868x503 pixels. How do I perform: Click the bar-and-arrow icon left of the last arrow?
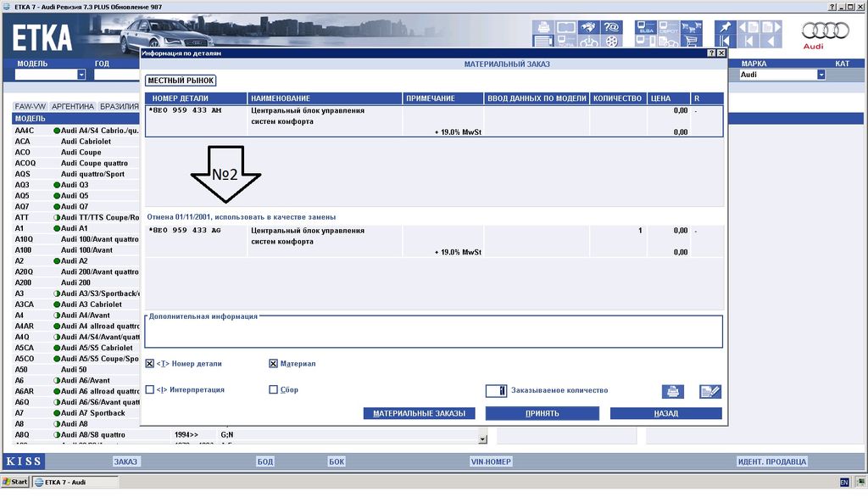[x=748, y=41]
